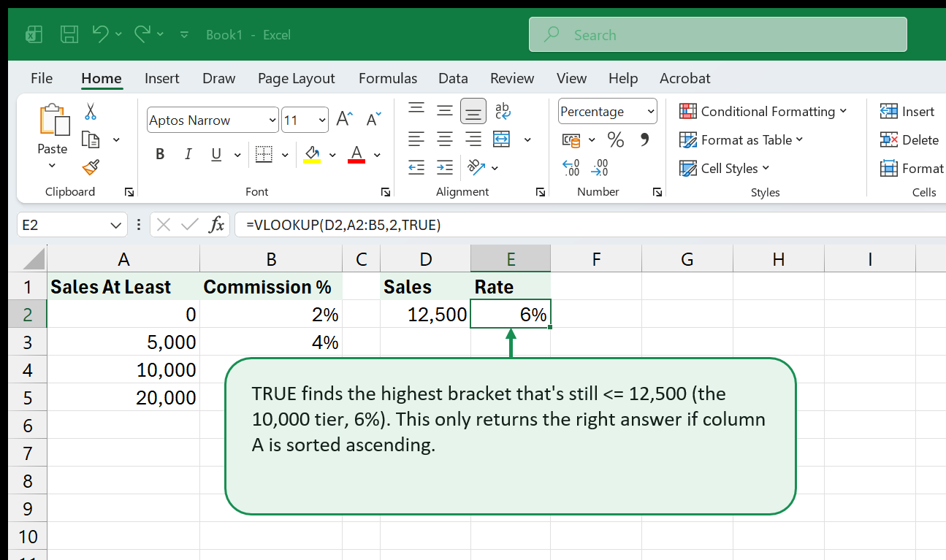Click Decrease Font Size icon
Viewport: 946px width, 560px height.
[374, 120]
